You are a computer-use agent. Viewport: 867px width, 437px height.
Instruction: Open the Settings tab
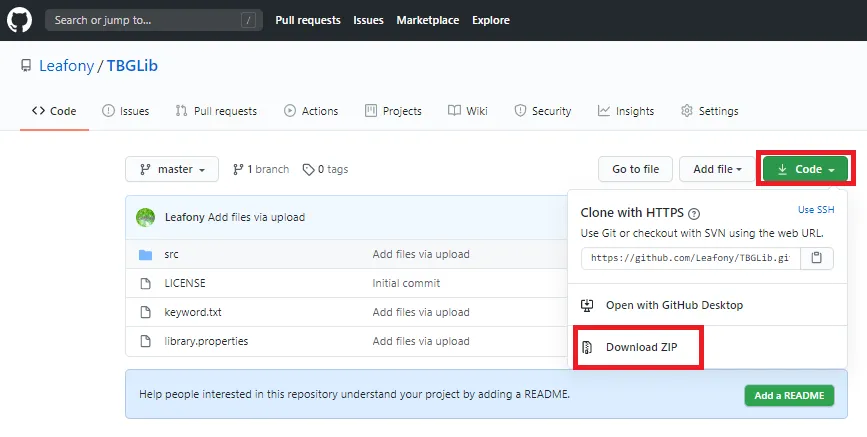point(709,111)
